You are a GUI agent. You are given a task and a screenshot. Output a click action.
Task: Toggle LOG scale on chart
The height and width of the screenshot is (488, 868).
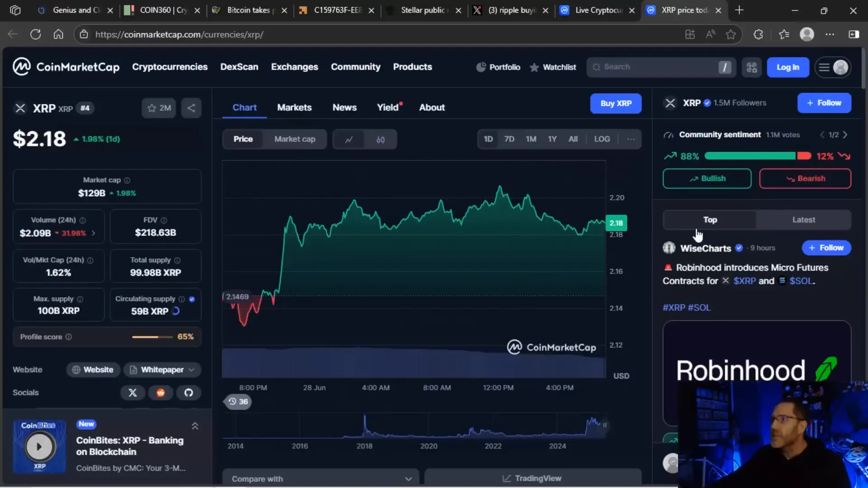point(602,139)
